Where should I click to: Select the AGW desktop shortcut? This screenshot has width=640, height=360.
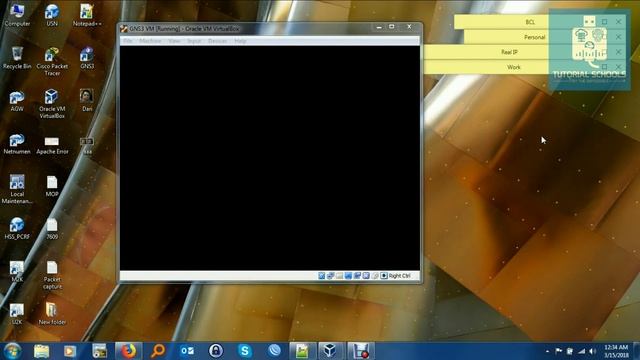tap(17, 100)
